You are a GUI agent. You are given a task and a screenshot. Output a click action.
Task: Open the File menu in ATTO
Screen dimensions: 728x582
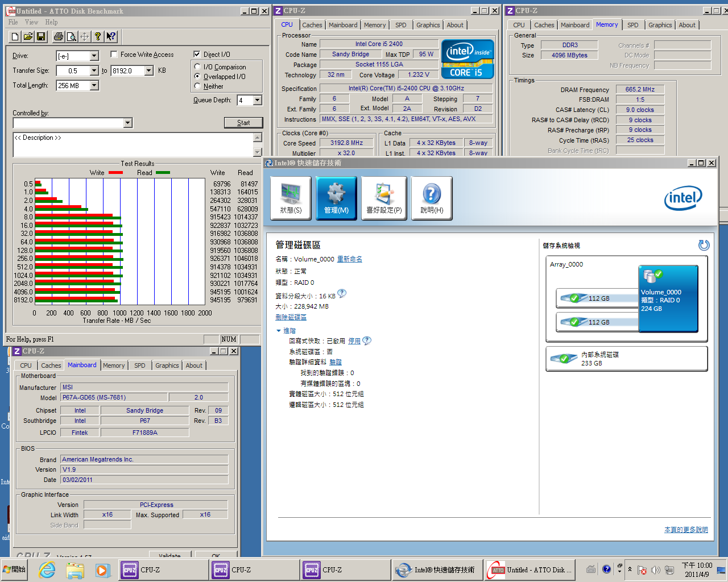pyautogui.click(x=13, y=22)
